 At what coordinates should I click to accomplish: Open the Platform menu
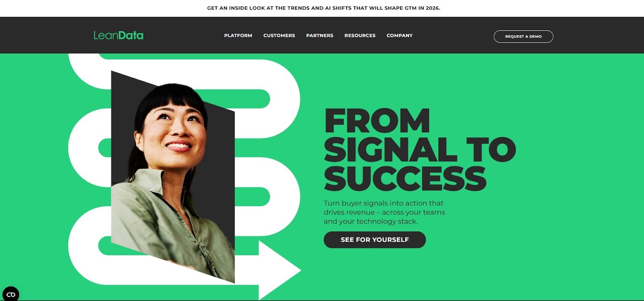[238, 35]
